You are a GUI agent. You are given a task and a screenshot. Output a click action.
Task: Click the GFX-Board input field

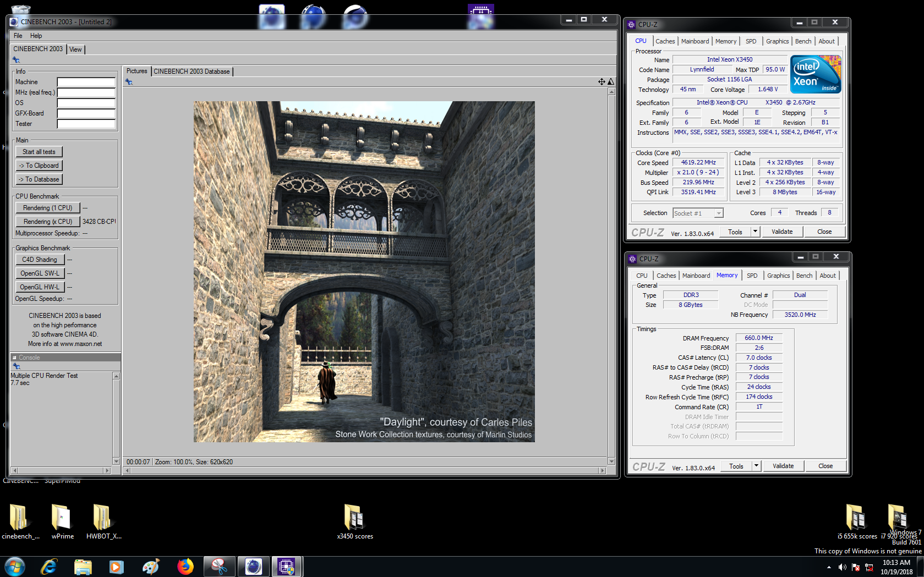pyautogui.click(x=86, y=113)
